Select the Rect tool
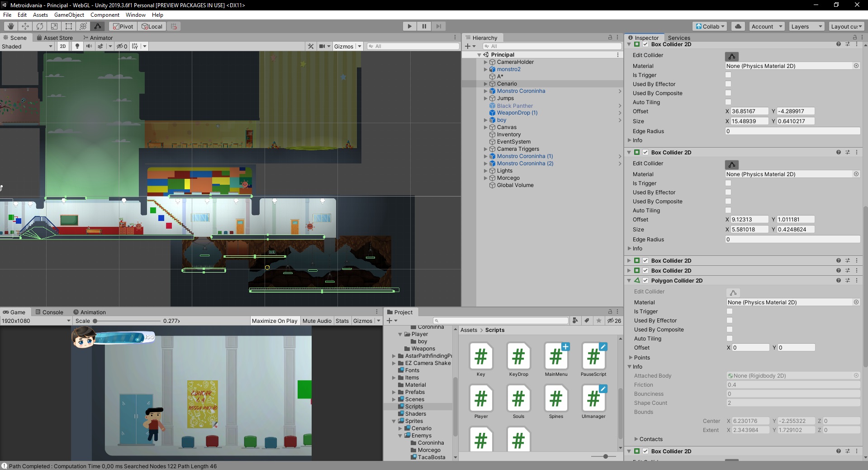This screenshot has width=868, height=470. click(69, 26)
